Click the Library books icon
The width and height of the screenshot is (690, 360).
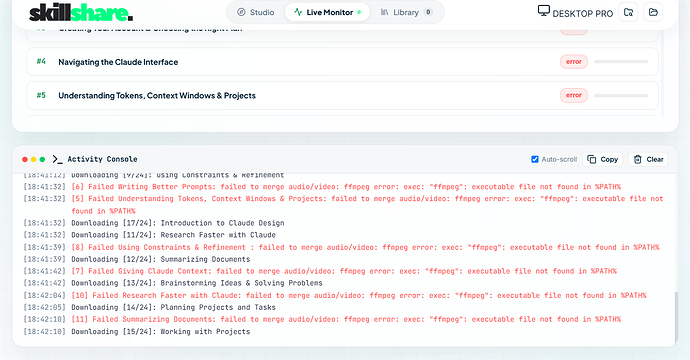pos(385,12)
